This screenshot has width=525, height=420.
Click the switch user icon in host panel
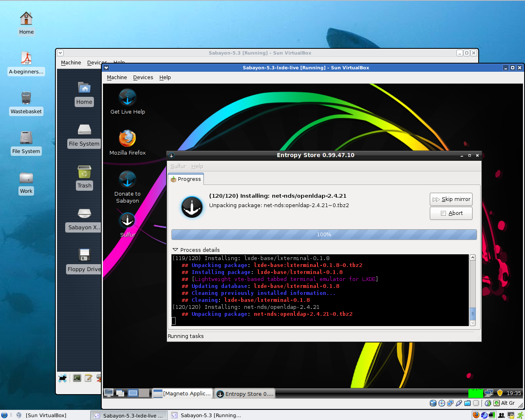tap(501, 415)
